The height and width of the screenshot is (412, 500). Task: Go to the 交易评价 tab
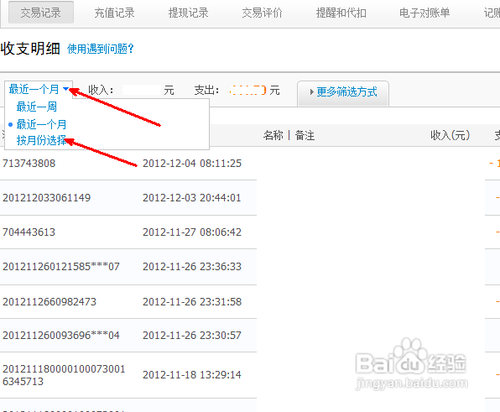click(262, 13)
